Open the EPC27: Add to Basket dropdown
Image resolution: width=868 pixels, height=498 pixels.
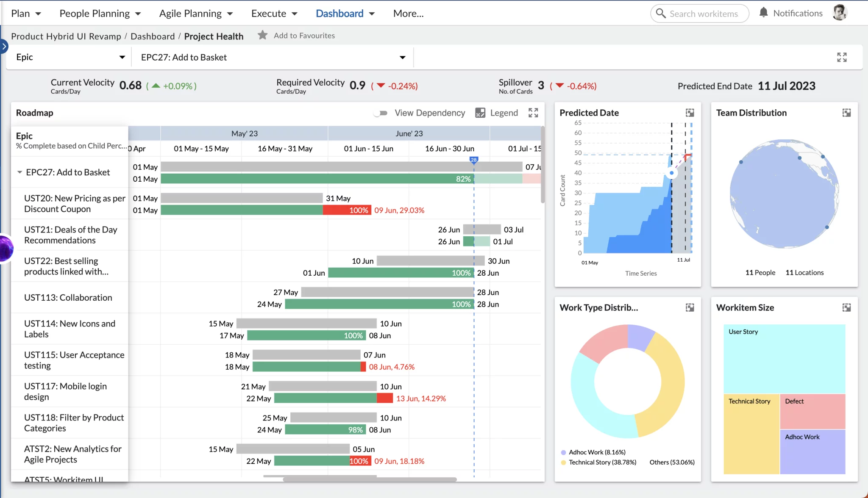pos(401,57)
